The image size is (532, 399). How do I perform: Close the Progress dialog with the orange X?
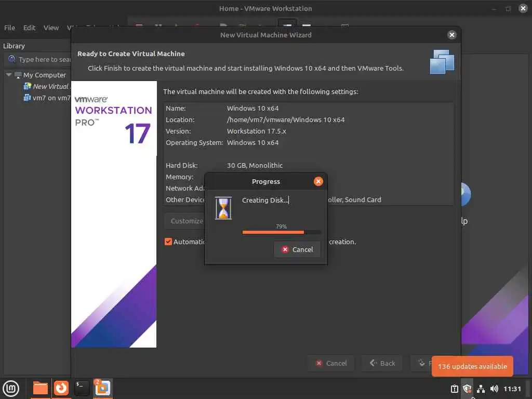coord(318,181)
